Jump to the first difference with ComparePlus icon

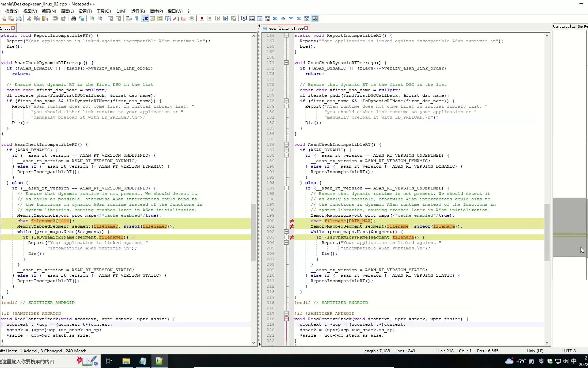276,18
